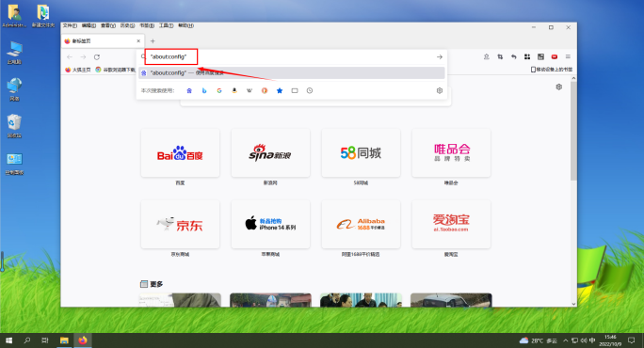Screen dimensions: 644x348
Task: Select the "about:config" search suggestion row
Action: (292, 72)
